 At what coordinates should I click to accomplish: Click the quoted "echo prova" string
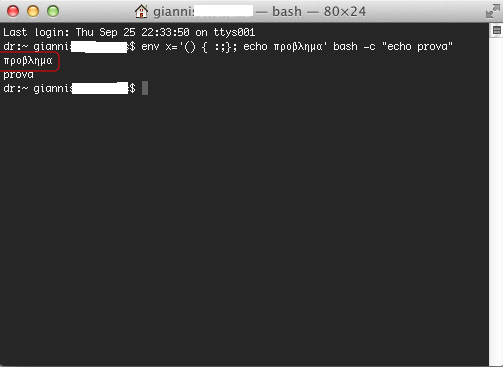point(417,46)
